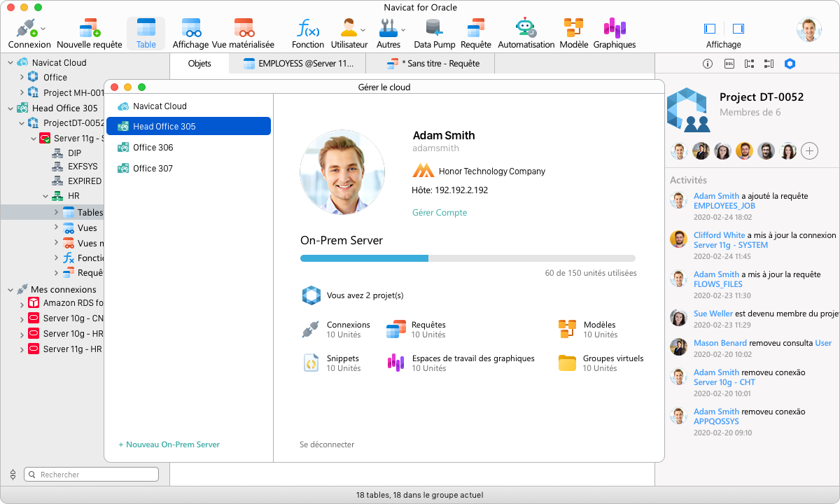Open Vue matérialisée in the toolbar
Screen dimensions: 840x504
[x=243, y=34]
